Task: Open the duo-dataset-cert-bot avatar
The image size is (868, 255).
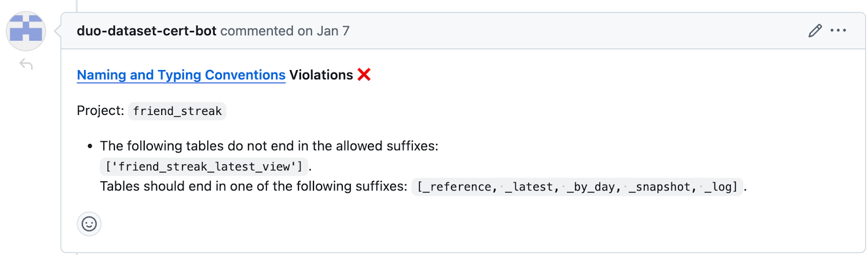Action: (x=26, y=31)
